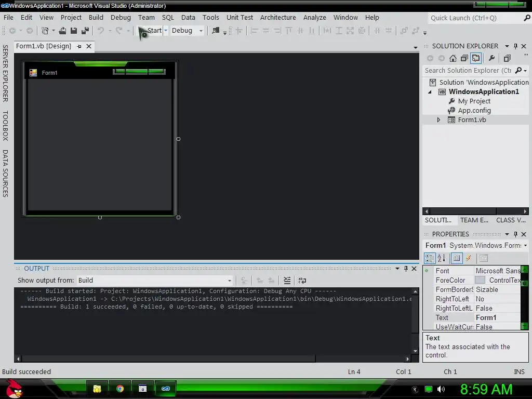
Task: Click the Open File toolbar icon
Action: (x=62, y=31)
